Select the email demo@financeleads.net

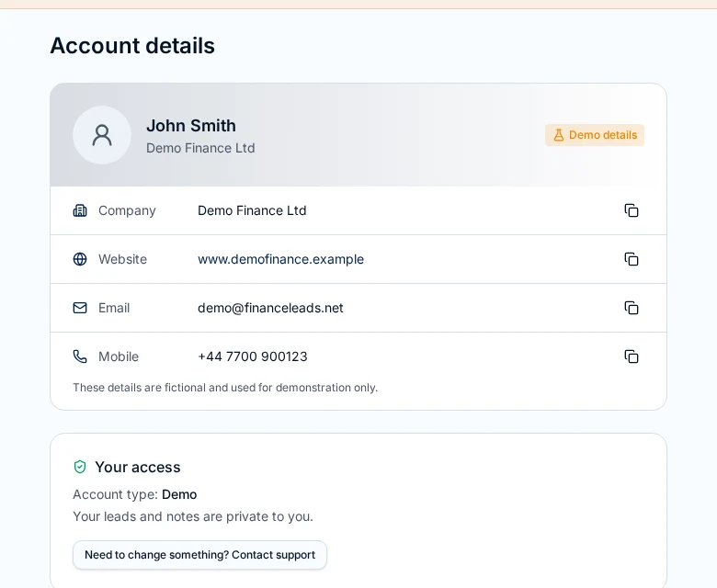[x=270, y=308]
